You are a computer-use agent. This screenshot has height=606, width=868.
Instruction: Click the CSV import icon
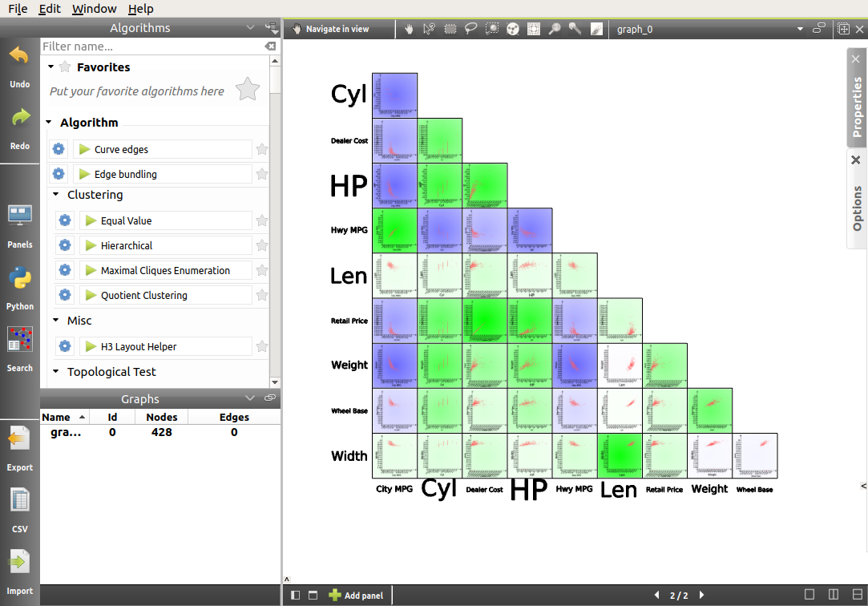[19, 501]
